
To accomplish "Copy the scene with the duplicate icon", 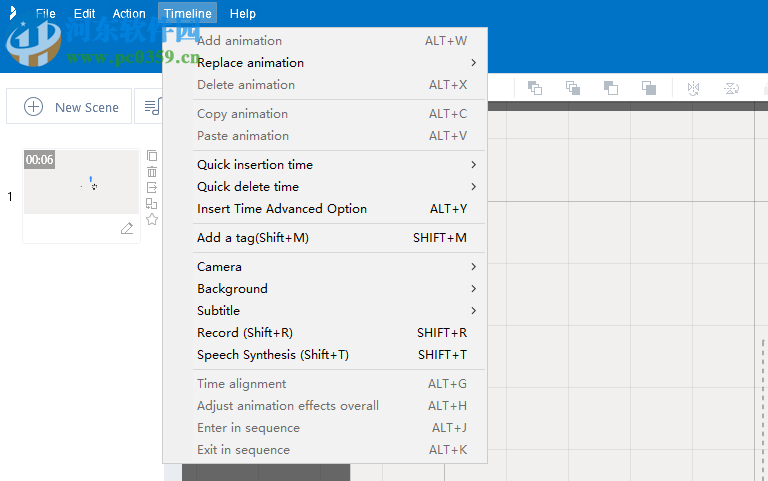I will point(152,155).
